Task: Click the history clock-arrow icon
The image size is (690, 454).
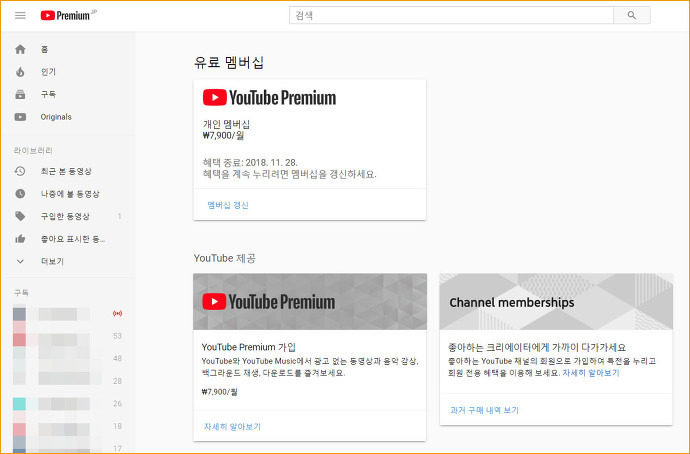Action: click(20, 171)
